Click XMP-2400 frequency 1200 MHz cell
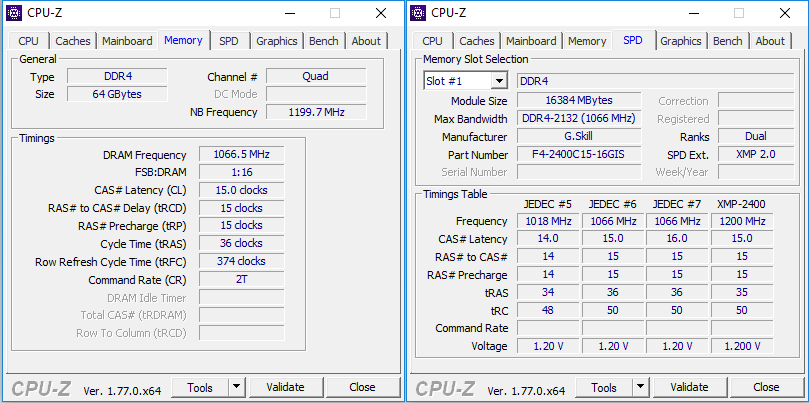This screenshot has width=809, height=403. point(742,221)
